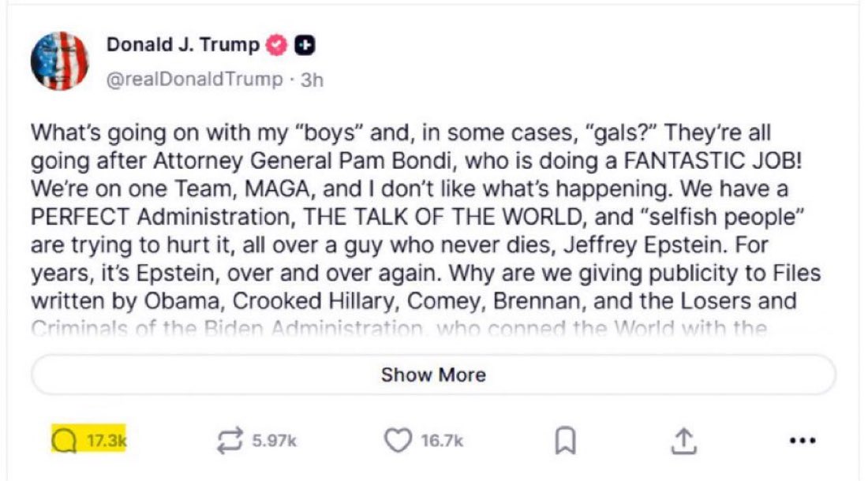Image resolution: width=868 pixels, height=481 pixels.
Task: Open the @realDonaldTrump handle link
Action: [194, 80]
